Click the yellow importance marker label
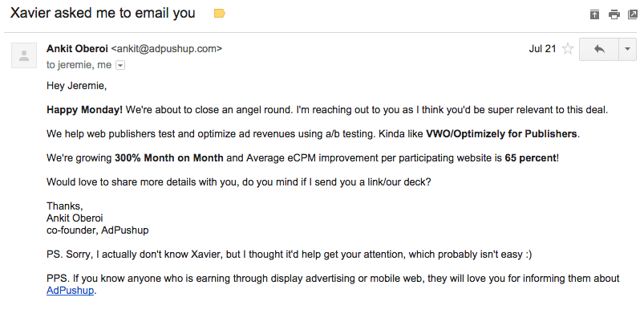Image resolution: width=644 pixels, height=322 pixels. click(x=220, y=14)
